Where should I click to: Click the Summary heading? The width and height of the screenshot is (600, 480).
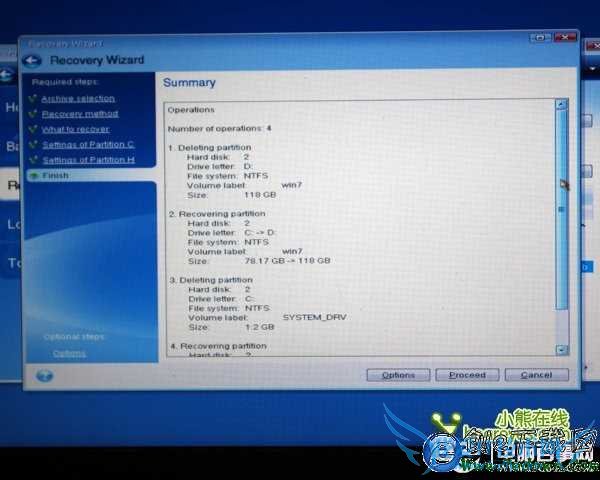point(189,83)
